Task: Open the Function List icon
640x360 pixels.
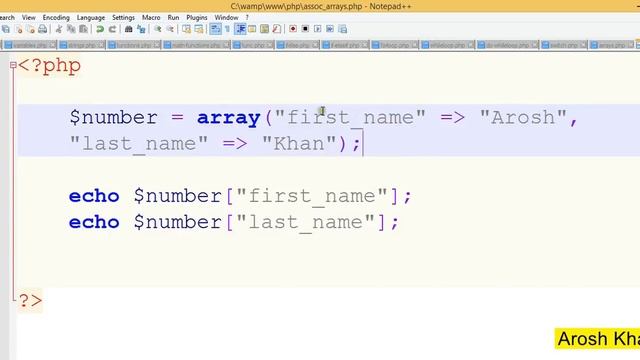Action: (277, 29)
